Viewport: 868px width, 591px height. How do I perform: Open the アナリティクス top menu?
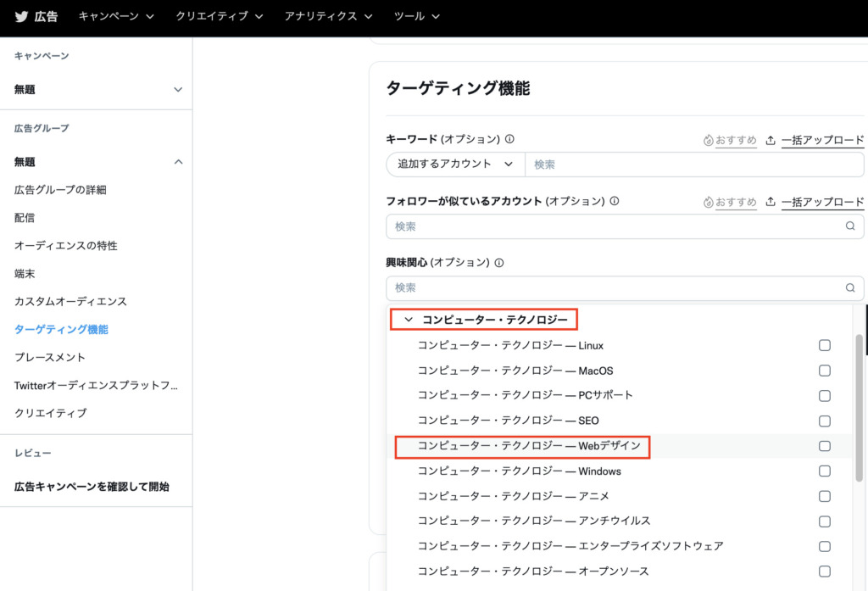pos(328,16)
